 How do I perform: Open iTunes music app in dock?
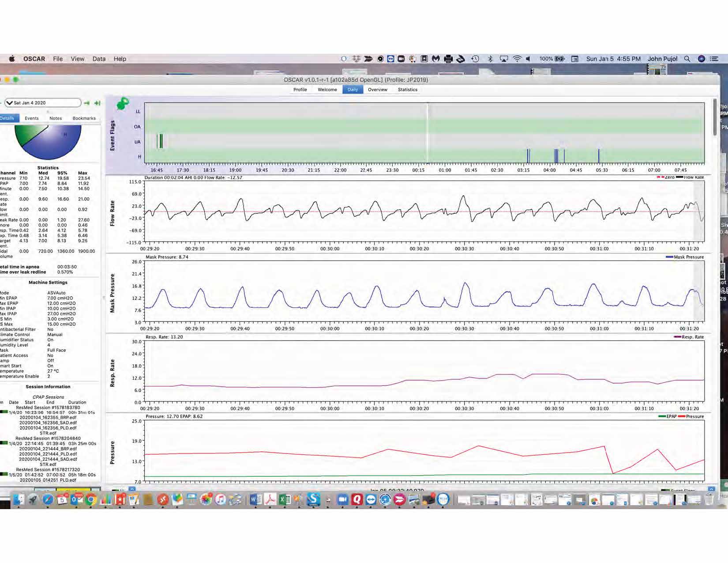pyautogui.click(x=220, y=499)
